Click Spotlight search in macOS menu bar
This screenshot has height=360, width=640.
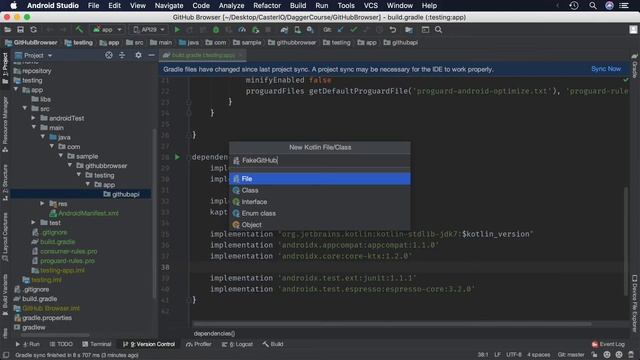(593, 6)
